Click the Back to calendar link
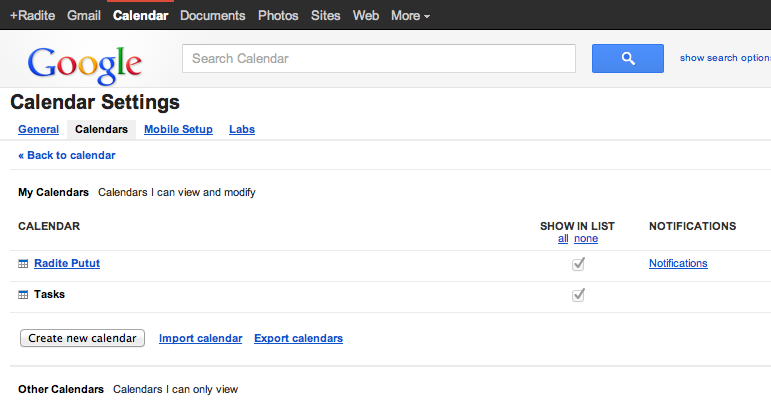The image size is (771, 406). [67, 155]
